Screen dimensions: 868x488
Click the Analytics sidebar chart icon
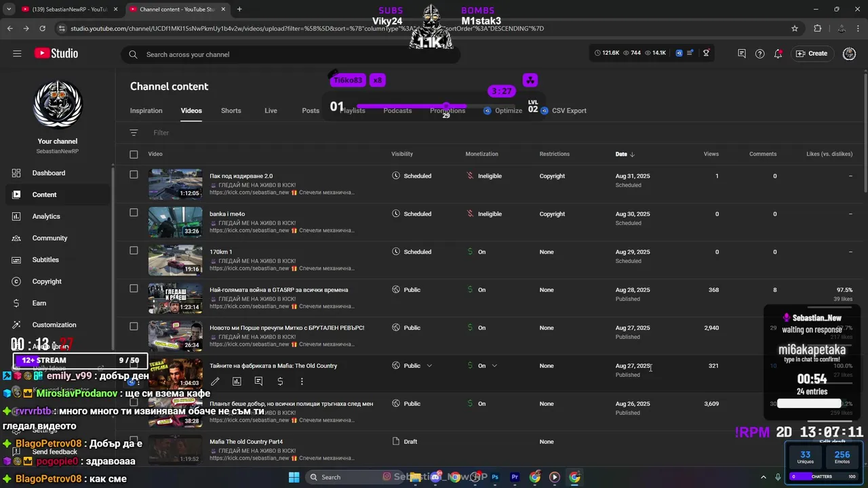pyautogui.click(x=17, y=216)
